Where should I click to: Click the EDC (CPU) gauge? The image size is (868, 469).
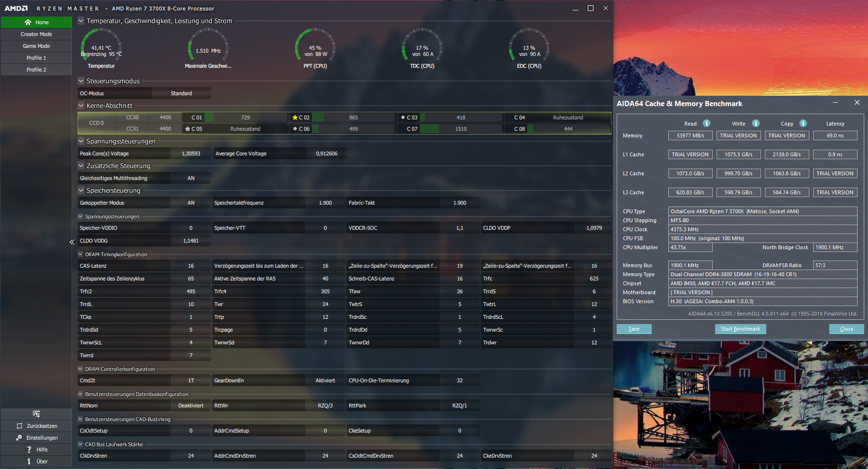point(529,46)
